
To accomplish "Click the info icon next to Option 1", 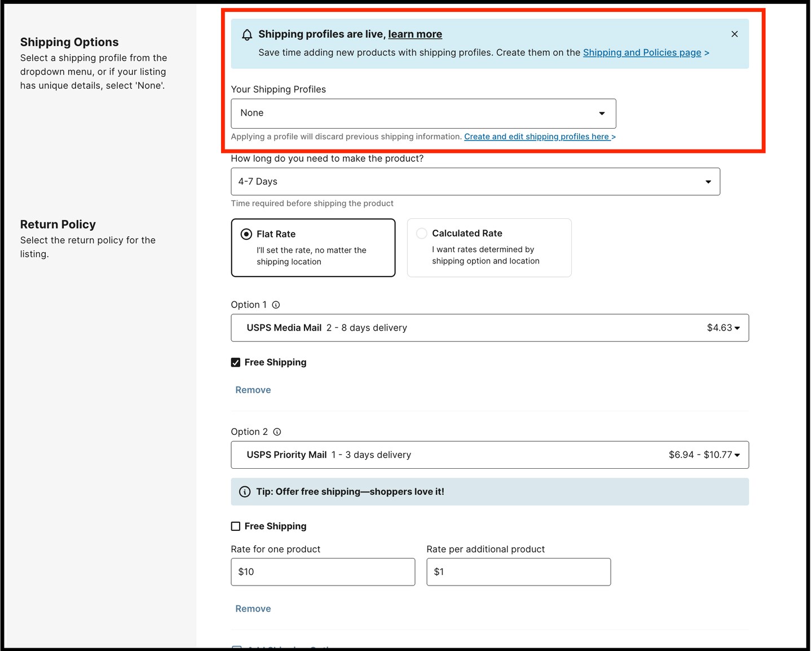I will pyautogui.click(x=276, y=305).
